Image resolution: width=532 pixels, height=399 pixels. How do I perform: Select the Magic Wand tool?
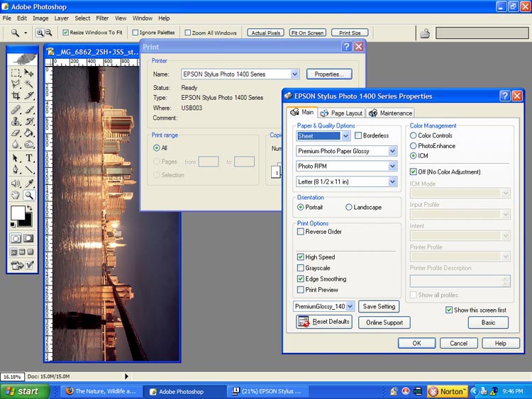pos(29,84)
